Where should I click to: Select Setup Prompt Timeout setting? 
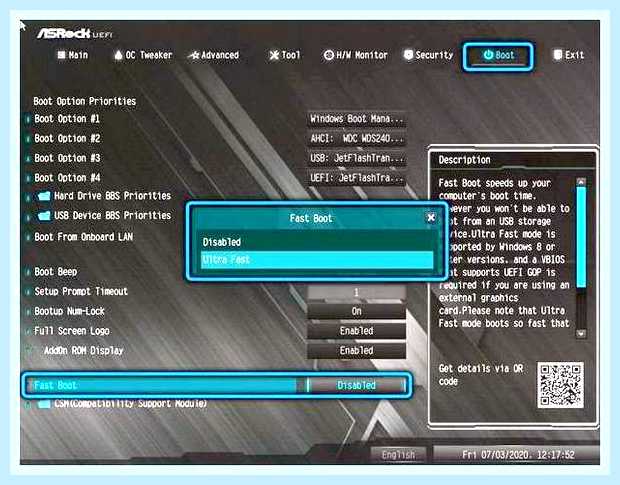[81, 291]
